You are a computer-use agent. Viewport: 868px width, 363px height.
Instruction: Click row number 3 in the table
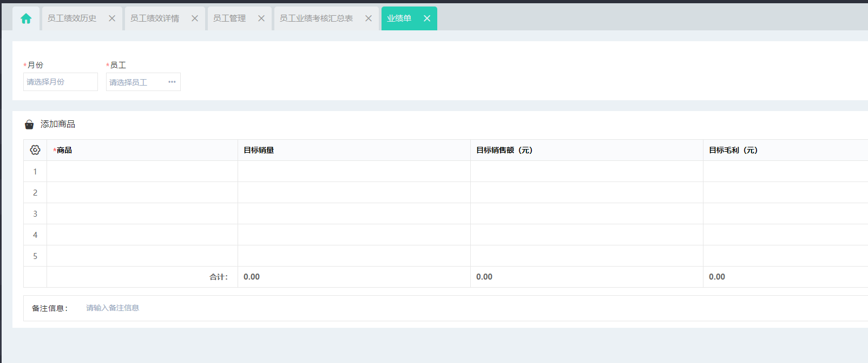[x=35, y=213]
